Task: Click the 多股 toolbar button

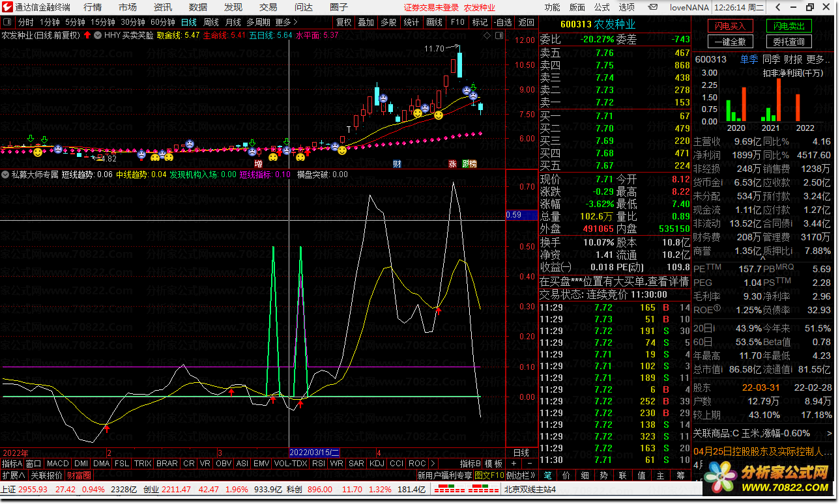Action: 389,21
